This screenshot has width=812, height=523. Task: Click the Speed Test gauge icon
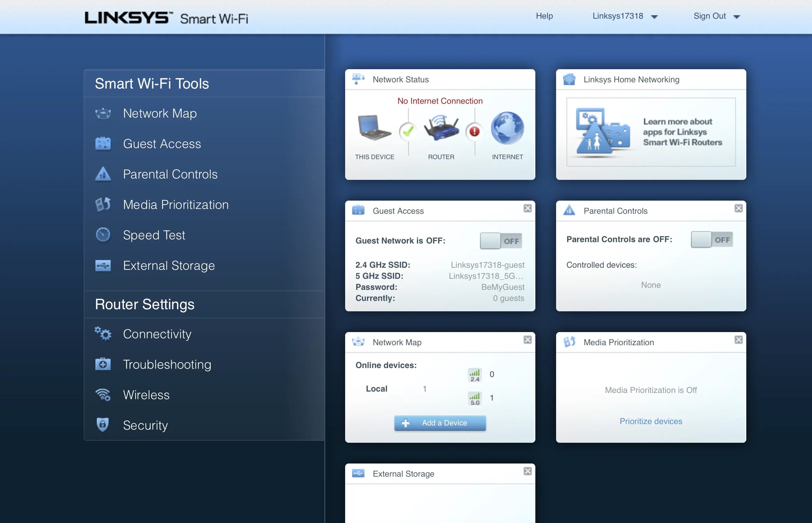pos(103,235)
